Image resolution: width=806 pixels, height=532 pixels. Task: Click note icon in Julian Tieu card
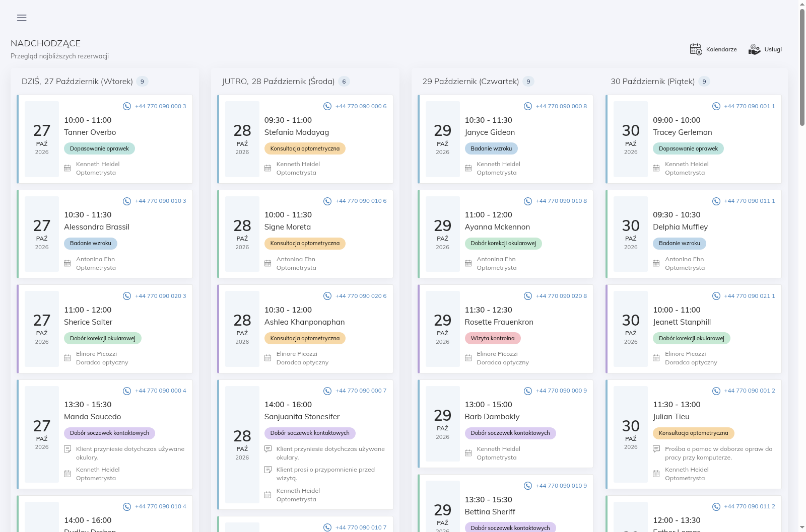(x=656, y=449)
